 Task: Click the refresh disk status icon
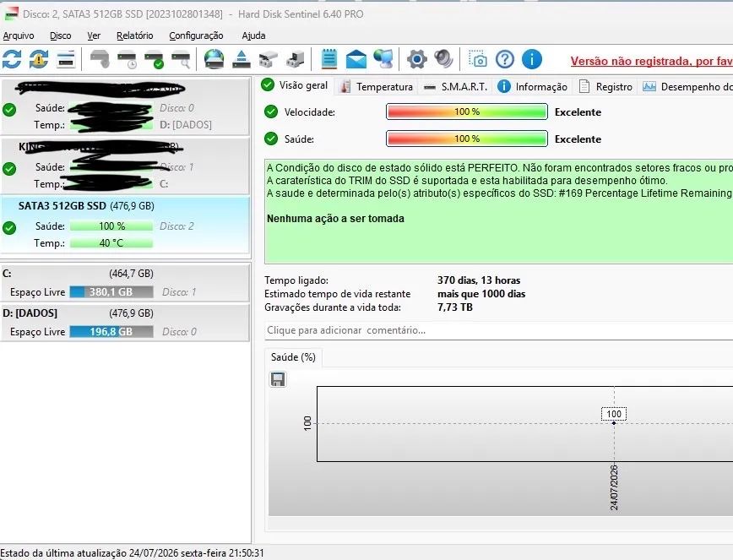[x=12, y=59]
